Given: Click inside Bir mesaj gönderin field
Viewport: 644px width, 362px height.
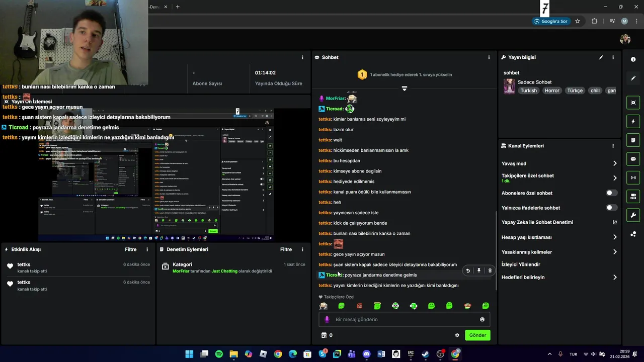Looking at the screenshot, I should (x=404, y=319).
